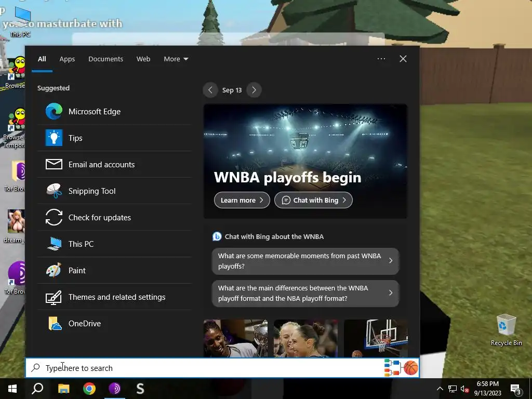Select the dream_ image desktop file
532x399 pixels.
click(15, 226)
